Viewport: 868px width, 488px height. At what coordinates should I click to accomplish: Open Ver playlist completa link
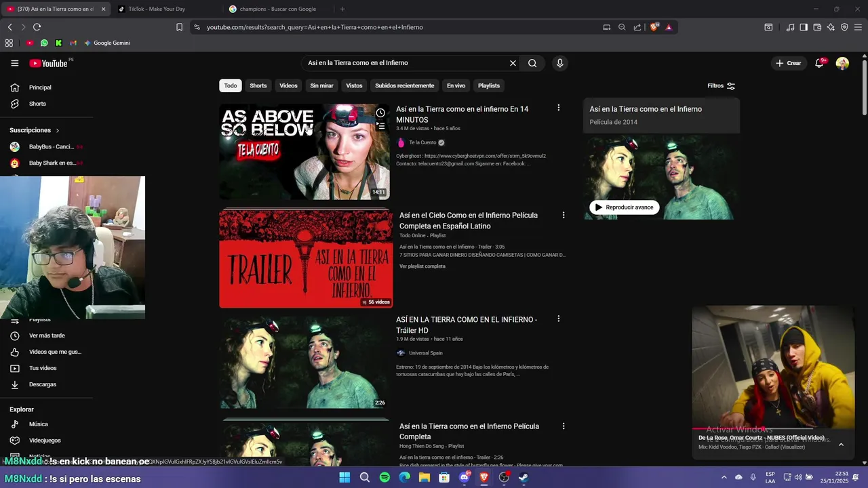(x=422, y=266)
